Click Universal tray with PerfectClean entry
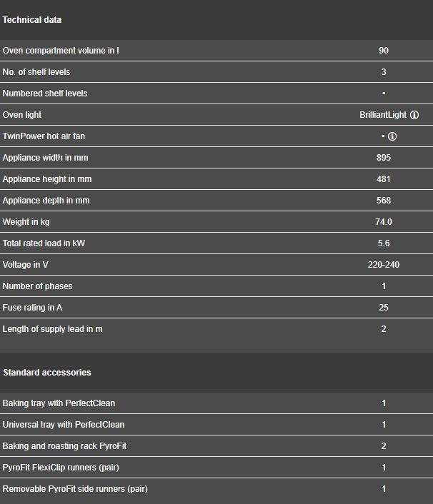Screen dimensions: 433x504 64,425
